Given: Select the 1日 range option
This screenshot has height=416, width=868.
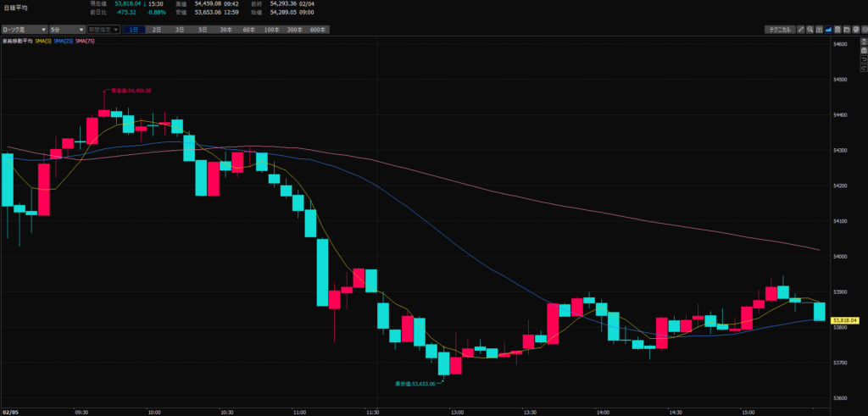Looking at the screenshot, I should tap(134, 29).
